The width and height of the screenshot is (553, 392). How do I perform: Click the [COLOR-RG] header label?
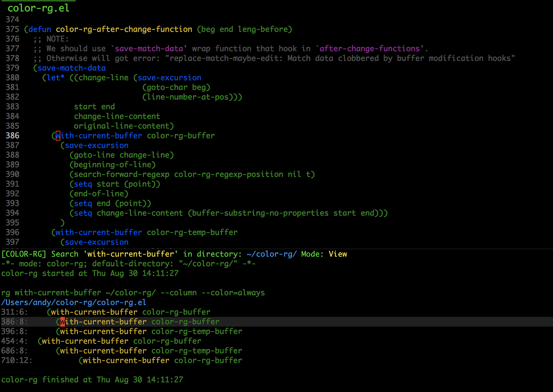pyautogui.click(x=23, y=254)
